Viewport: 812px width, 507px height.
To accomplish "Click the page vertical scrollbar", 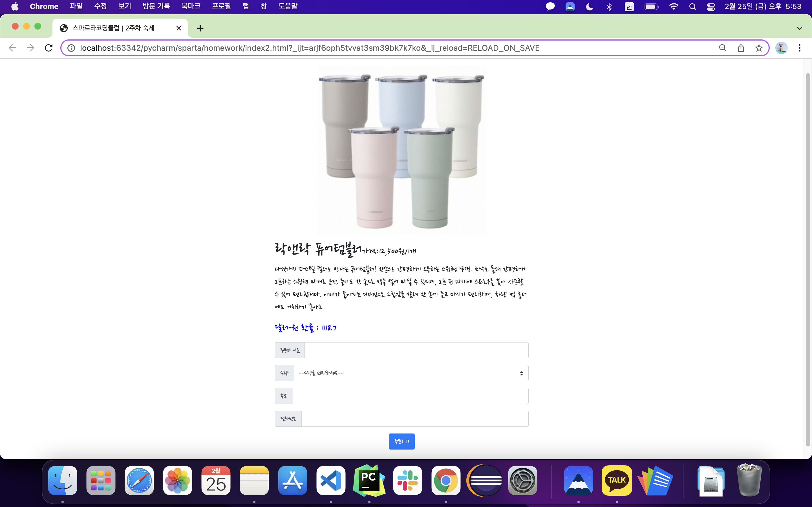I will coord(808,258).
